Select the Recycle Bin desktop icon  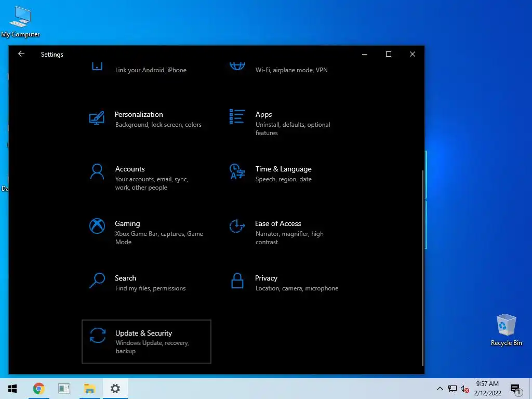pos(506,330)
